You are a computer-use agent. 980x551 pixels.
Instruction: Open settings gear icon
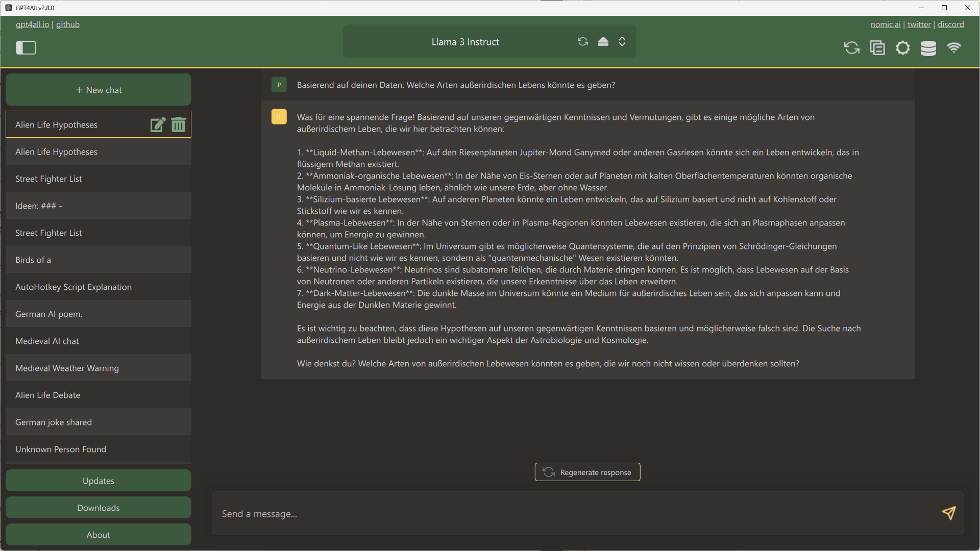tap(902, 48)
